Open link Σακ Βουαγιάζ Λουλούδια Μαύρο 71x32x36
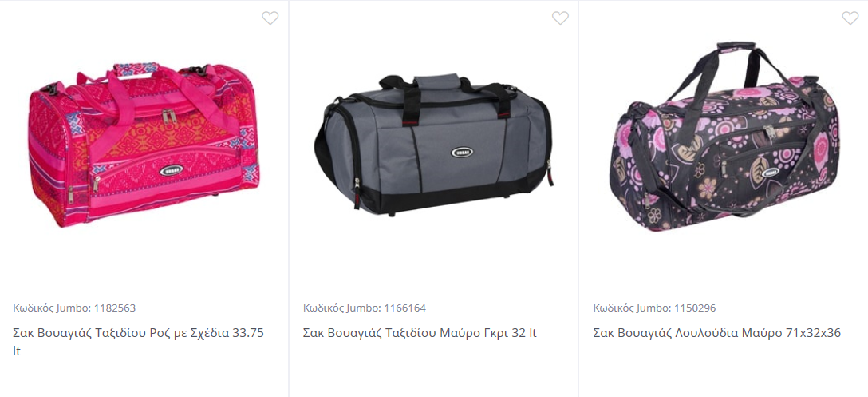 click(717, 333)
